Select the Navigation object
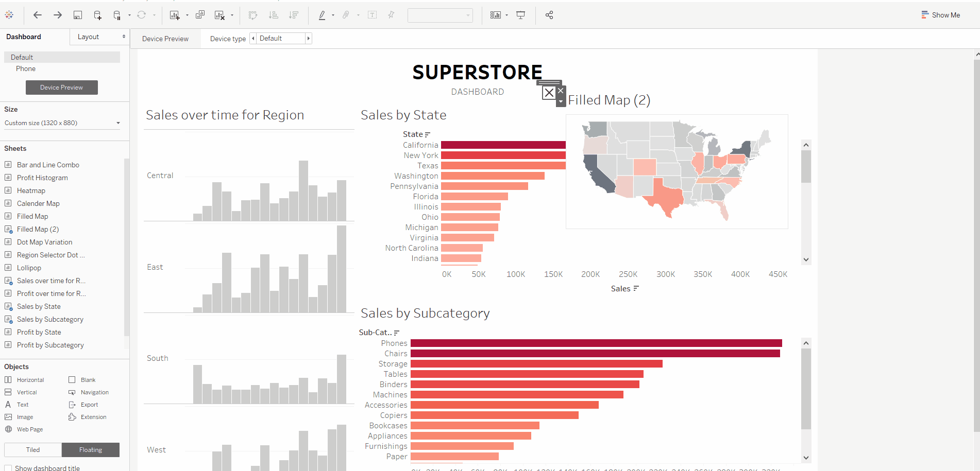Viewport: 980px width, 471px height. (x=89, y=392)
